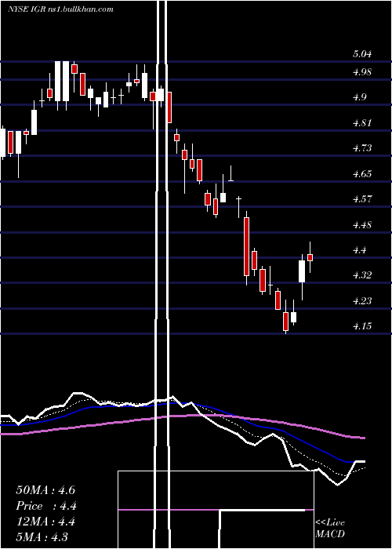Click the lowest red candlestick touching 4.15
This screenshot has height=549, width=392.
(x=285, y=321)
